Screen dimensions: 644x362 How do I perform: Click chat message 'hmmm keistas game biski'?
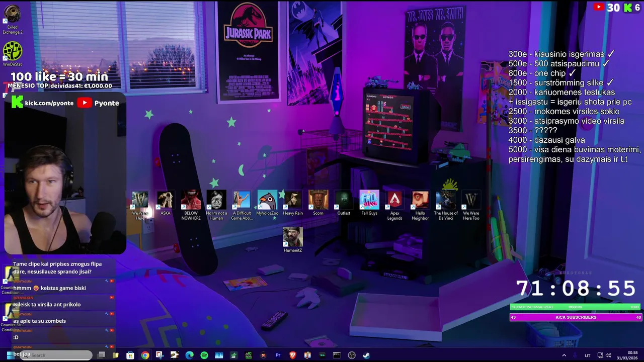pyautogui.click(x=49, y=288)
